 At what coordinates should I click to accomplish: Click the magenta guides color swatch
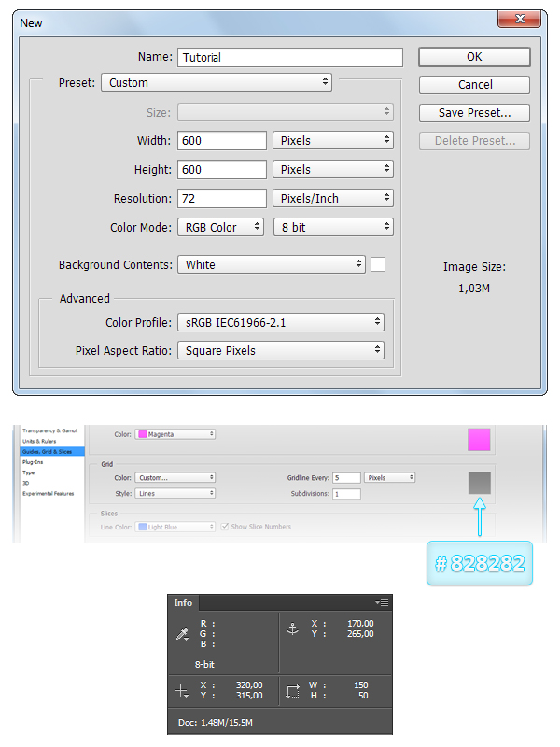click(479, 439)
